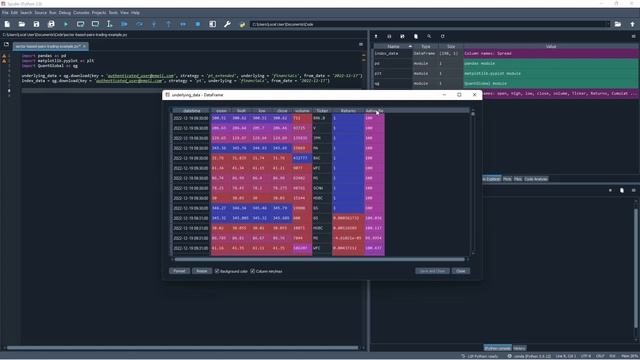Save the current file

click(36, 24)
